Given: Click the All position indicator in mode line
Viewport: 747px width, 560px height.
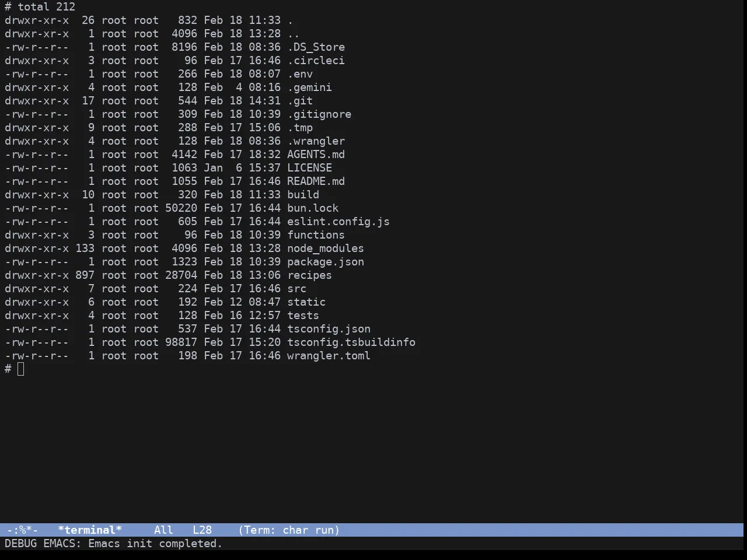Looking at the screenshot, I should [163, 530].
